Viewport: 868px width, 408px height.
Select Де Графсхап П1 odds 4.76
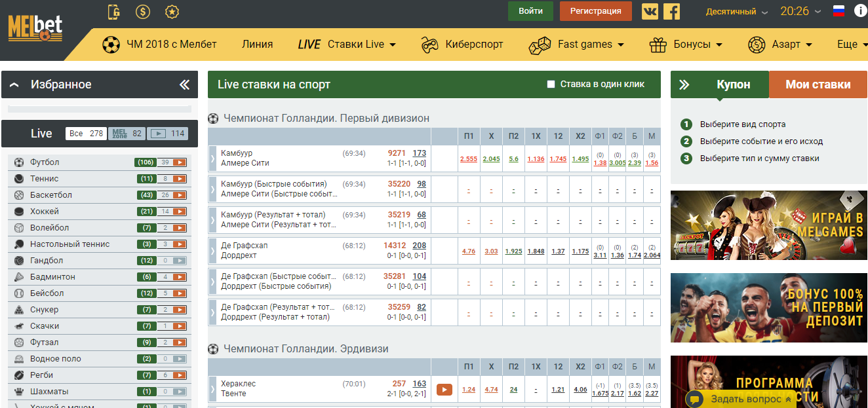tap(469, 251)
